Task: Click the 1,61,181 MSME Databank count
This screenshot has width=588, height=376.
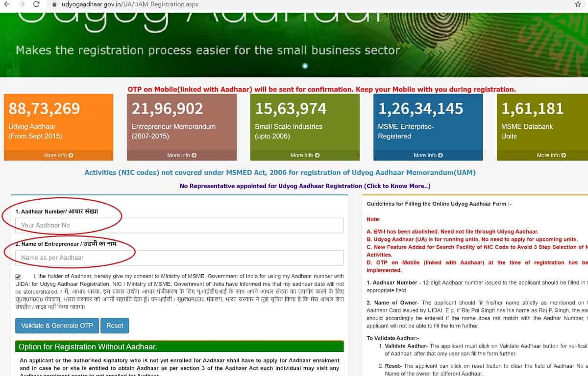Action: 532,108
